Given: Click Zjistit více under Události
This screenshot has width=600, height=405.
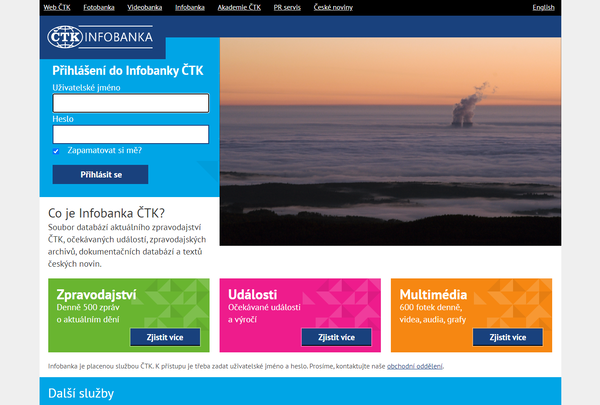Looking at the screenshot, I should [336, 337].
